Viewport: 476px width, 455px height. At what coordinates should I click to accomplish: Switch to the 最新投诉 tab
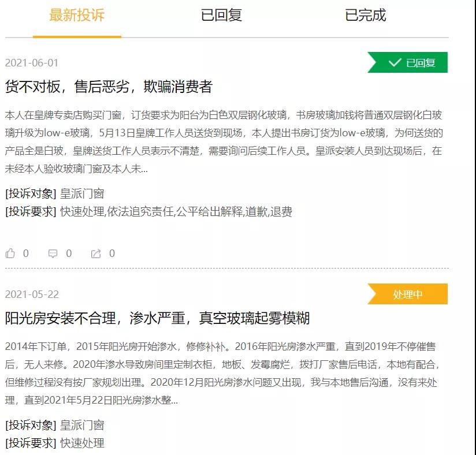(x=77, y=15)
